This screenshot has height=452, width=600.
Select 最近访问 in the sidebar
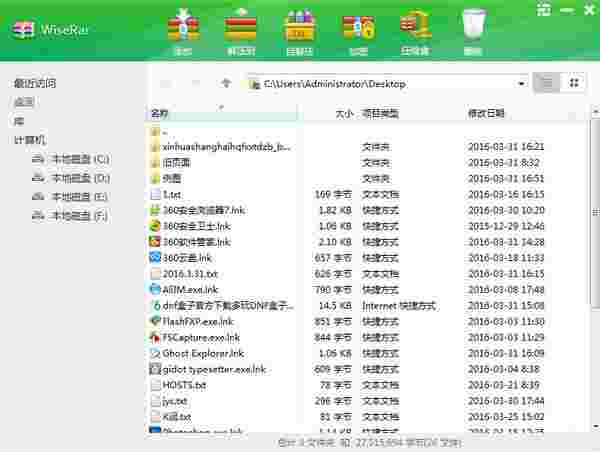click(34, 83)
